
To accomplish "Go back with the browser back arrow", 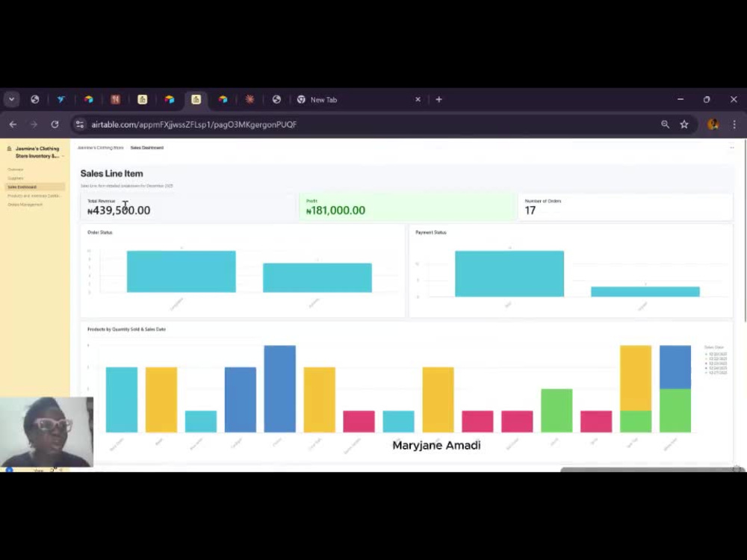I will [13, 124].
